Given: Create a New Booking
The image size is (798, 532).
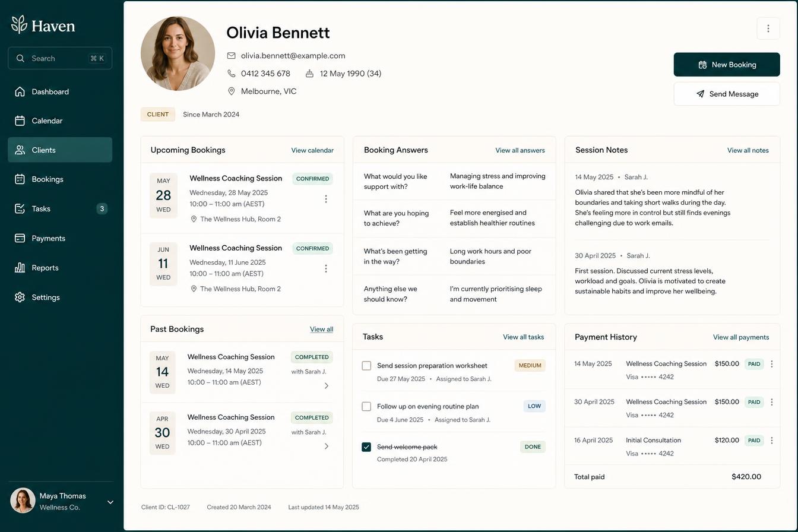Looking at the screenshot, I should point(727,65).
